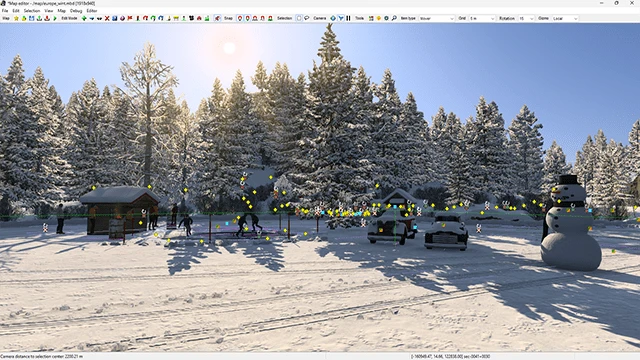The width and height of the screenshot is (640, 360).
Task: Click the yellow circle tools icon
Action: tap(379, 18)
